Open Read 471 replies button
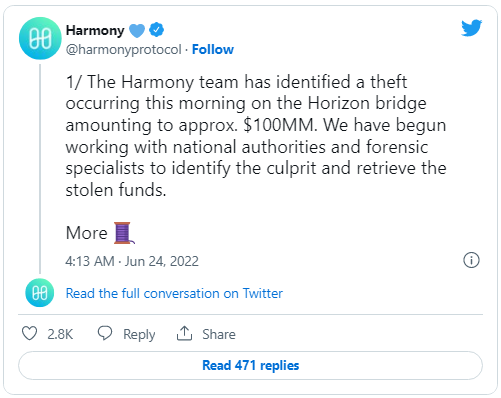Viewport: 501px width, 398px height. pos(250,365)
